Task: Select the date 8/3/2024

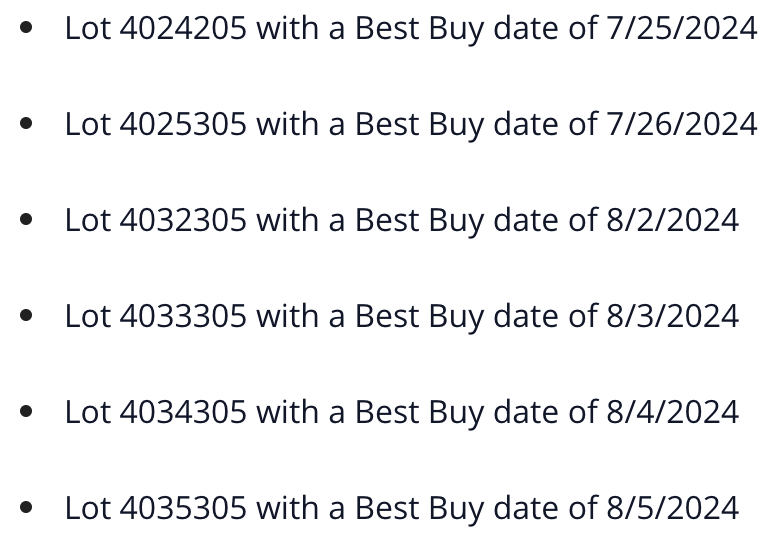Action: pos(673,316)
